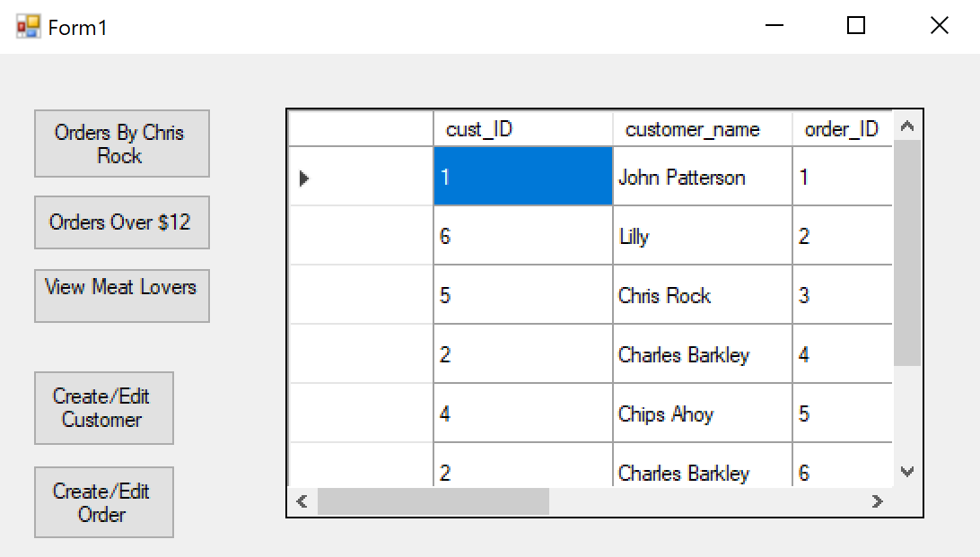Click the vertical scrollbar thumb
Image resolution: width=980 pixels, height=557 pixels.
point(906,252)
